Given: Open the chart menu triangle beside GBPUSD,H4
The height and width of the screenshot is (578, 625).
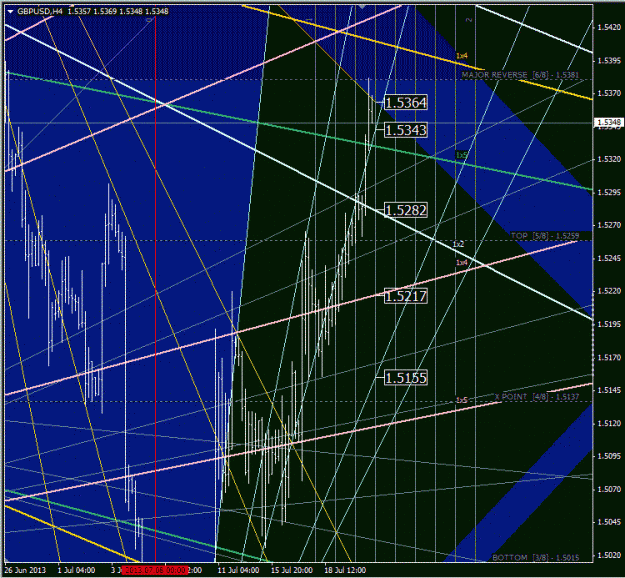Looking at the screenshot, I should pos(10,12).
